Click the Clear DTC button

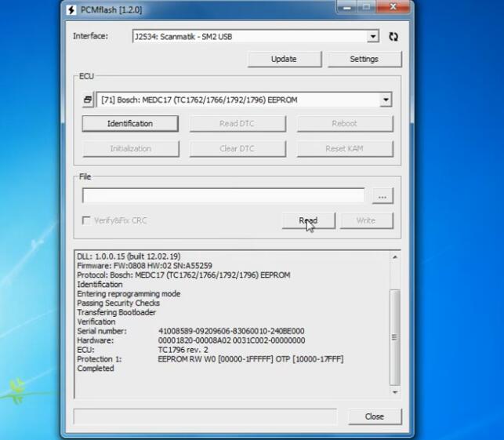click(237, 148)
